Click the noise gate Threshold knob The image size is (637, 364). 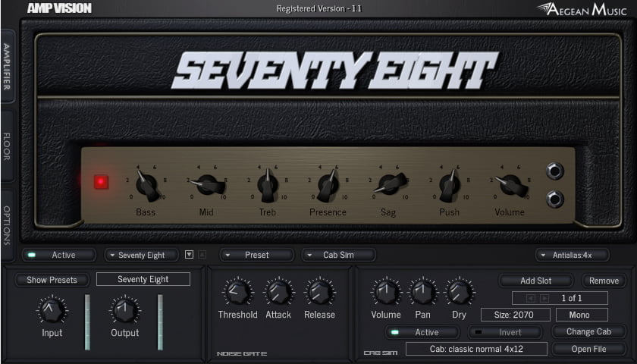[x=237, y=292]
